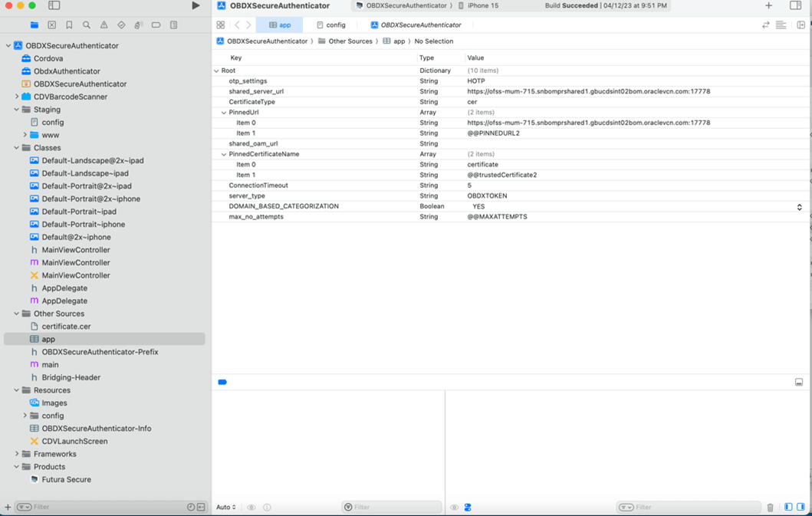Image resolution: width=812 pixels, height=516 pixels.
Task: Switch to the app editor tab
Action: click(x=280, y=25)
